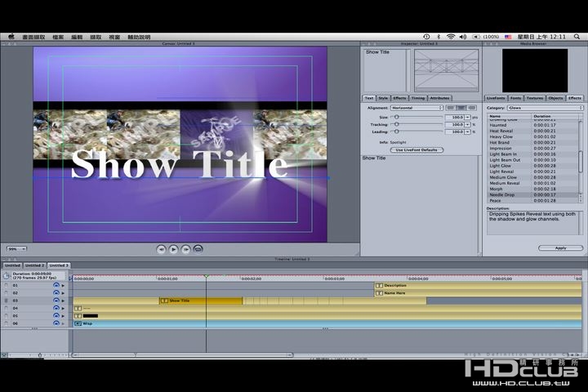The height and width of the screenshot is (392, 588).
Task: Select the Wisp texture track icon
Action: pyautogui.click(x=78, y=323)
